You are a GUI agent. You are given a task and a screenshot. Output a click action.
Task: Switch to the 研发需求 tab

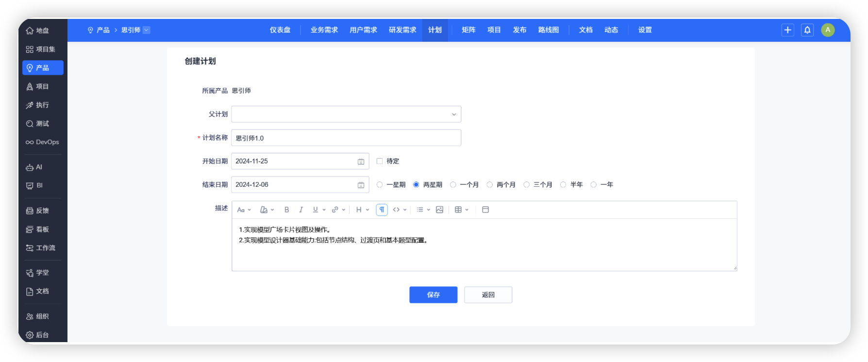(402, 30)
